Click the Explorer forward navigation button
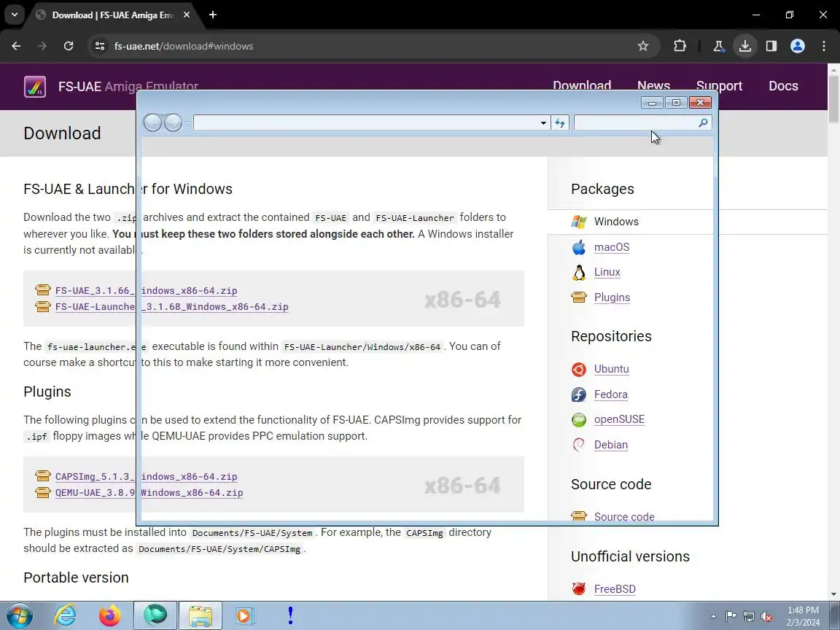Screen dimensions: 840x630 (173, 122)
